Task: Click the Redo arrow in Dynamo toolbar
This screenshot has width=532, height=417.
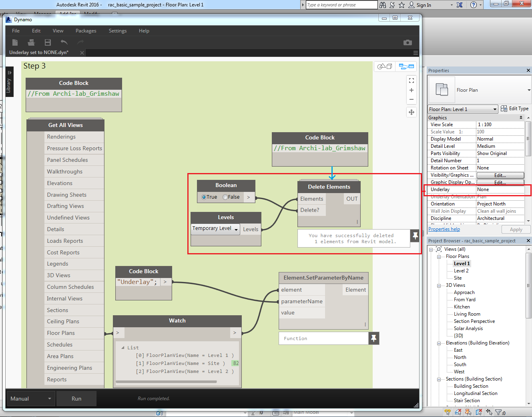Action: pyautogui.click(x=80, y=42)
